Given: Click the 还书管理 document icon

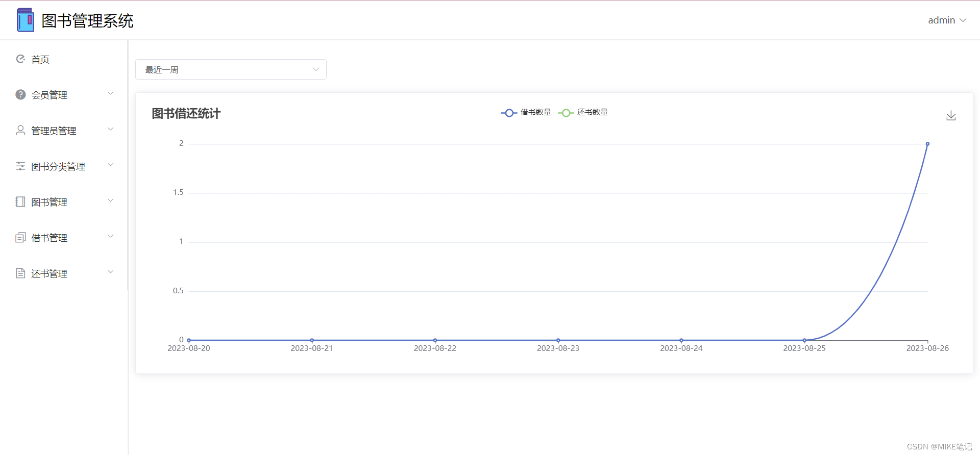Looking at the screenshot, I should (20, 273).
